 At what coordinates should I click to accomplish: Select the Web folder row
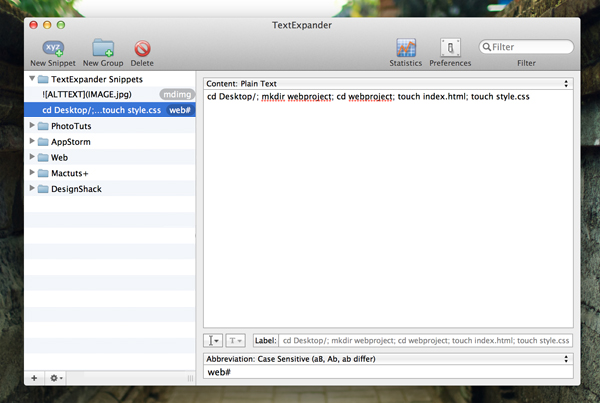[x=110, y=157]
